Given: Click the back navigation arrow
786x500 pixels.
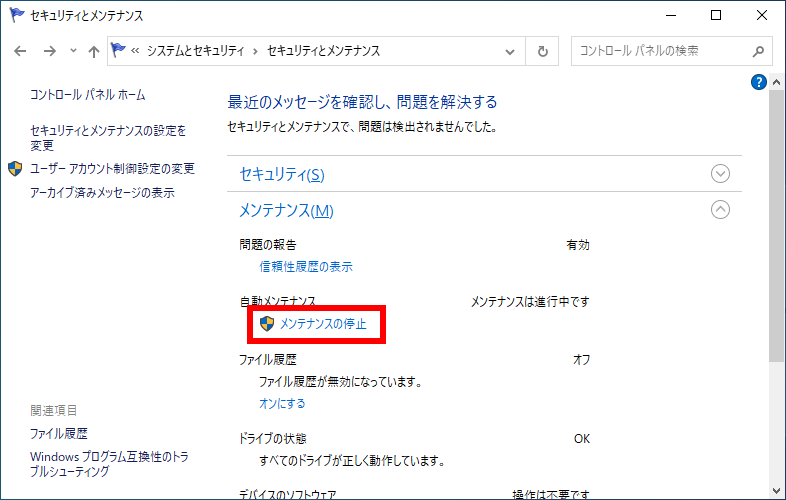Looking at the screenshot, I should pos(20,51).
